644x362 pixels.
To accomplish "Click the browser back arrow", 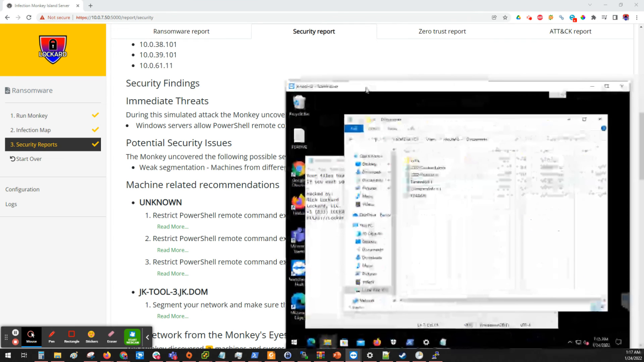I will point(8,17).
